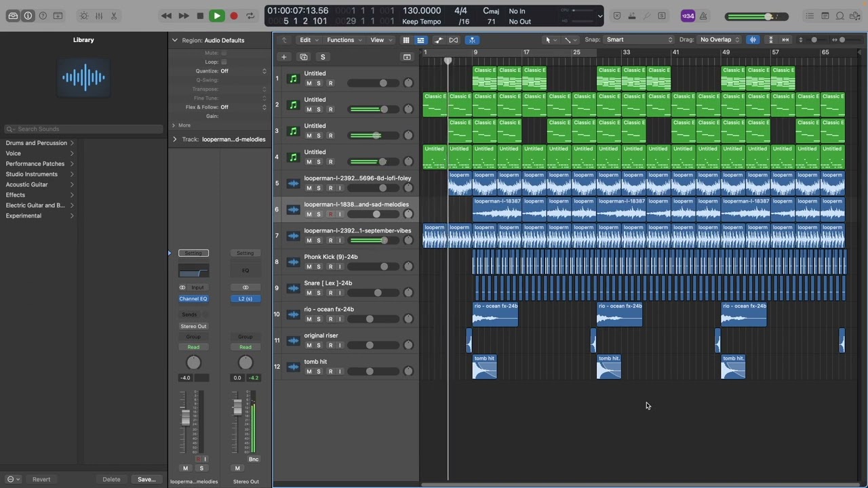Image resolution: width=868 pixels, height=488 pixels.
Task: Toggle Show Automation button
Action: click(439, 40)
